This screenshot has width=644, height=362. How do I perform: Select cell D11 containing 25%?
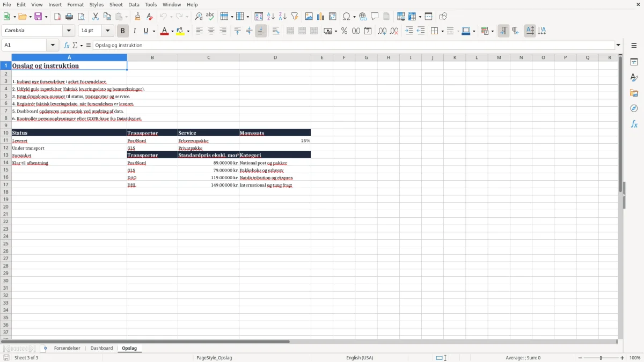[x=275, y=141]
